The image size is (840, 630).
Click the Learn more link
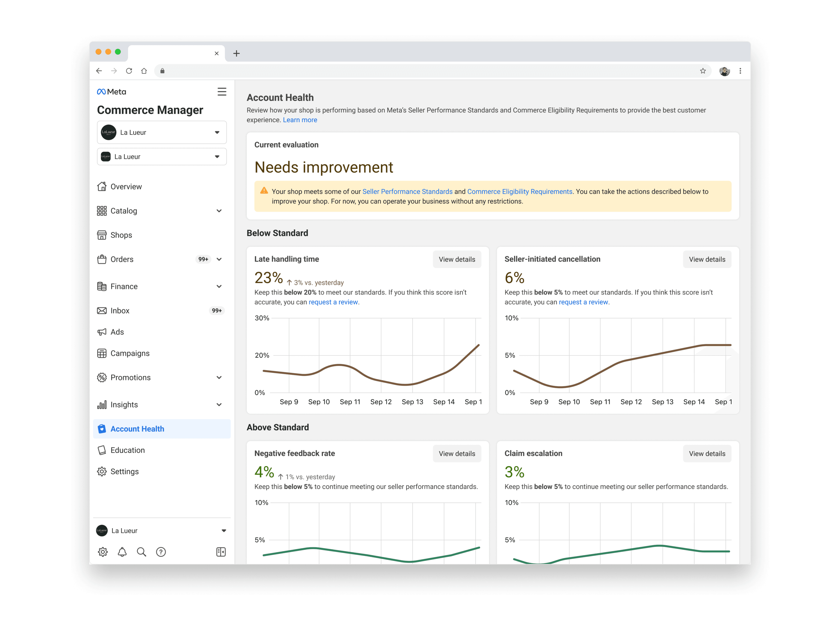click(300, 120)
